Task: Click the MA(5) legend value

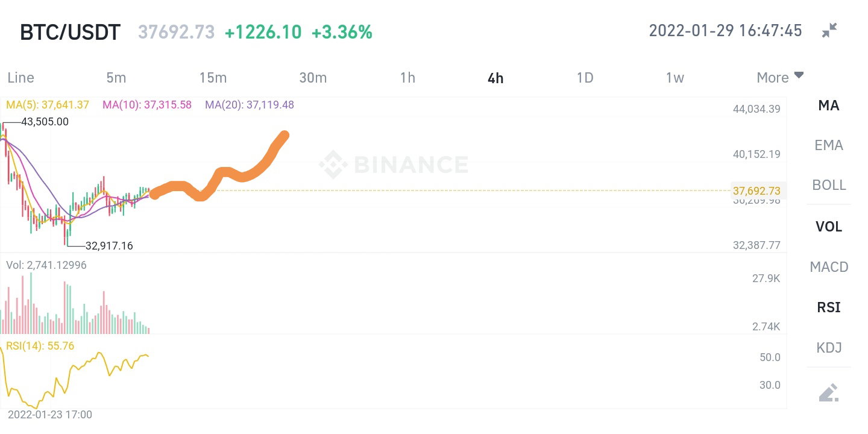Action: point(48,105)
